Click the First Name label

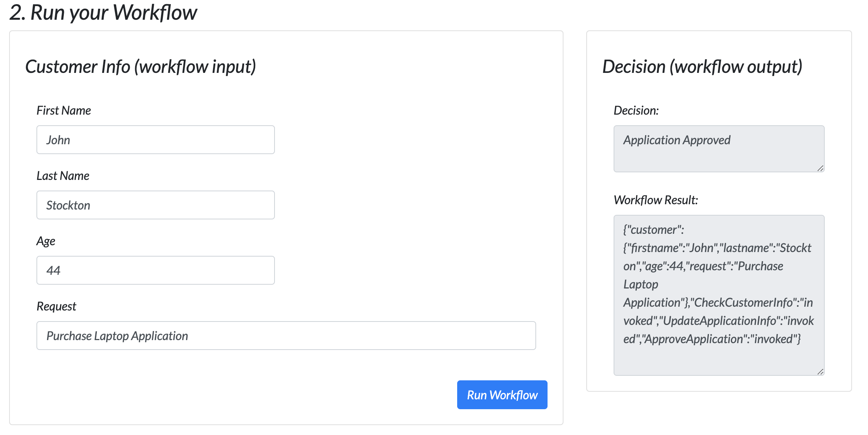64,110
